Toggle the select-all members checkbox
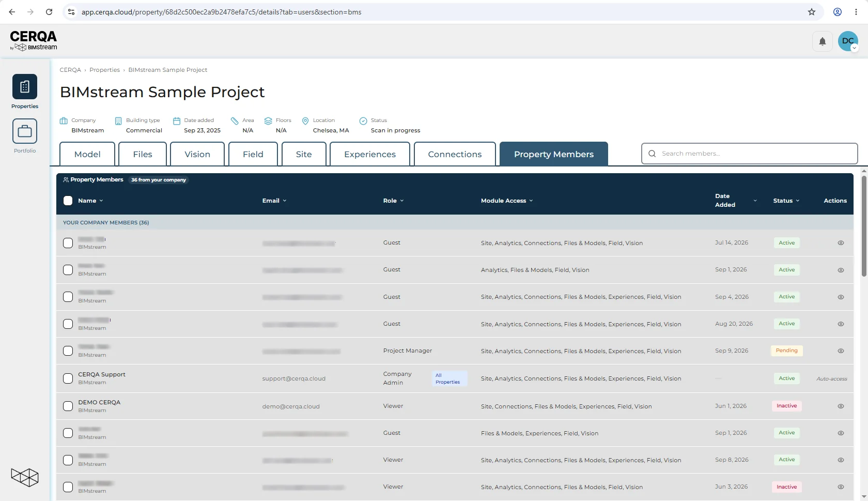Viewport: 868px width, 501px height. 68,201
